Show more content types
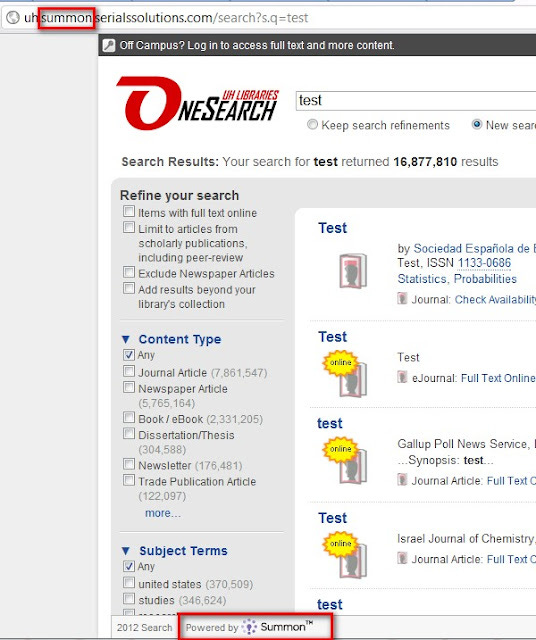 point(162,513)
